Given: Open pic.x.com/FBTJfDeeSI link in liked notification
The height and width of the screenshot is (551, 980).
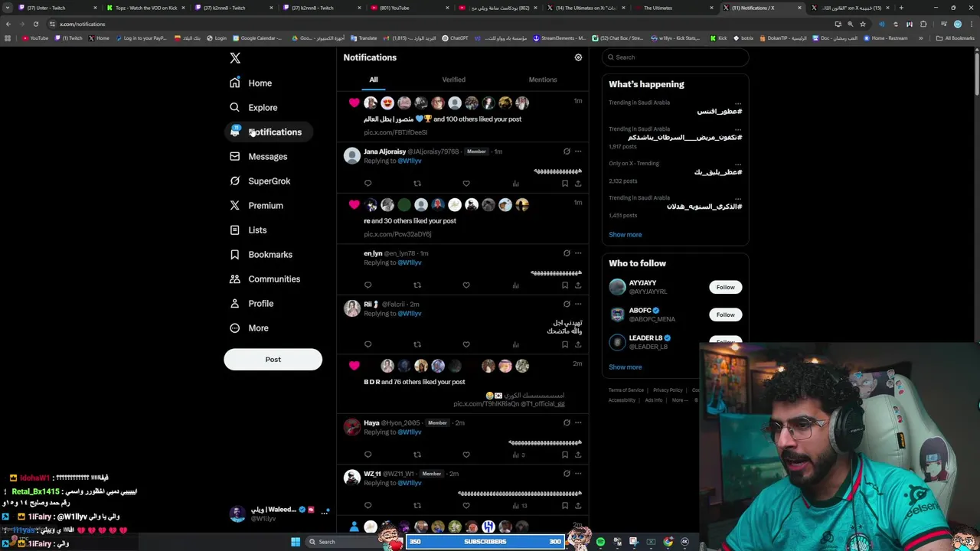Looking at the screenshot, I should tap(395, 132).
